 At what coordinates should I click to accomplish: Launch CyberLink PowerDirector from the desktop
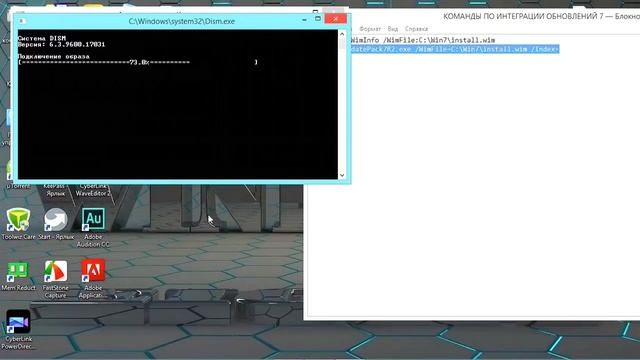coord(18,329)
